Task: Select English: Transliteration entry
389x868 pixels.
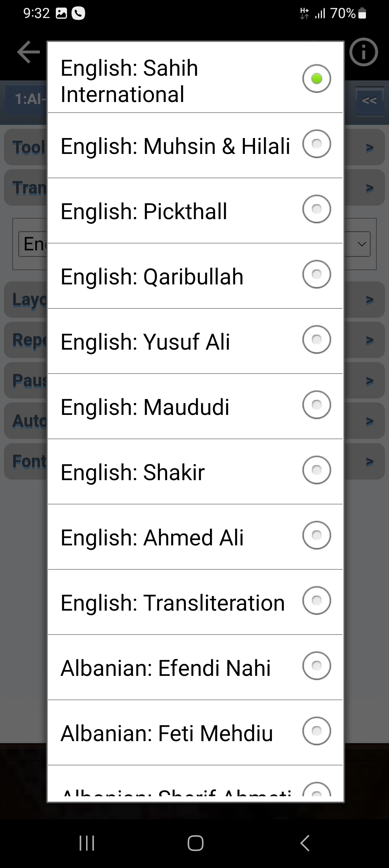Action: pyautogui.click(x=195, y=602)
